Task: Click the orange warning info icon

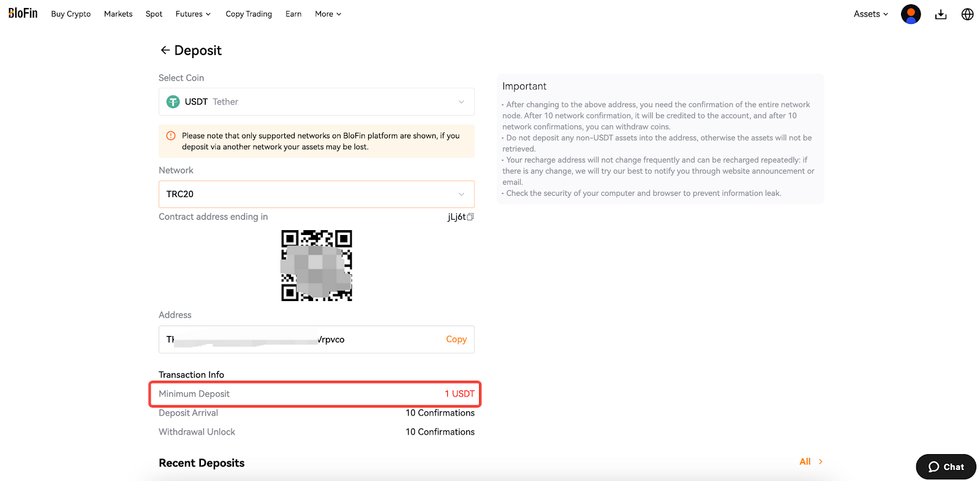Action: pyautogui.click(x=171, y=136)
